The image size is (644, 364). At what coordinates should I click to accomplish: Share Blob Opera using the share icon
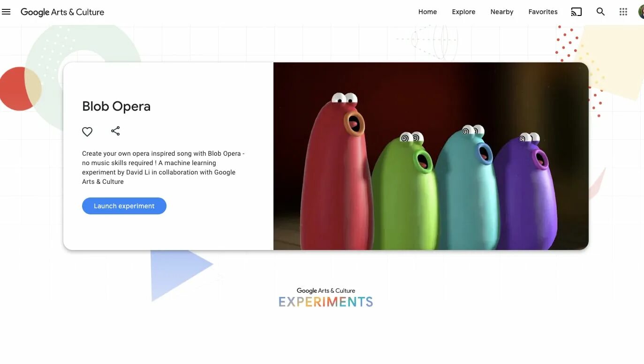point(115,131)
